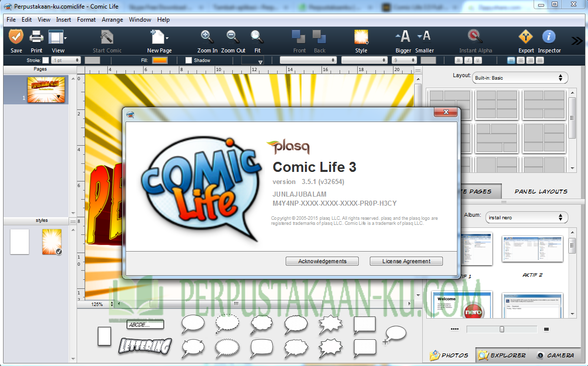This screenshot has height=366, width=588.
Task: Send object to Back icon
Action: tap(319, 37)
